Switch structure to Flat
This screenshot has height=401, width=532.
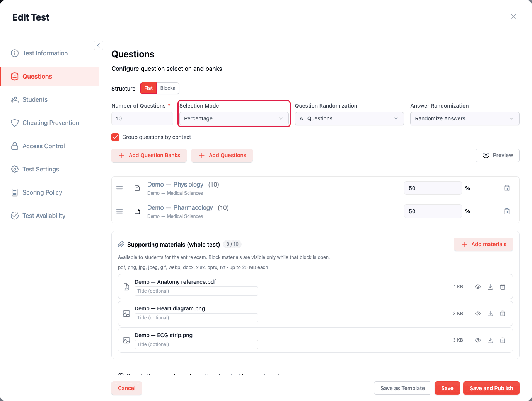(148, 88)
